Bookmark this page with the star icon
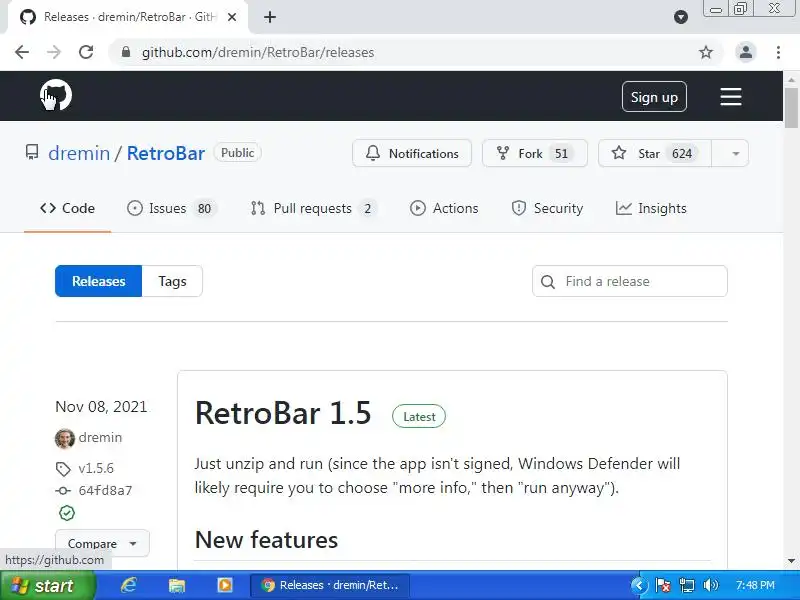 pos(706,52)
